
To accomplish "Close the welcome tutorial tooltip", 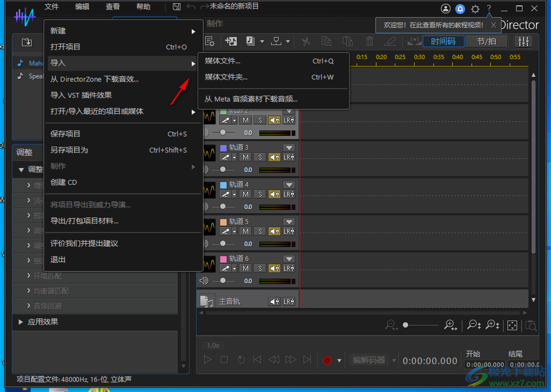I will [x=494, y=25].
